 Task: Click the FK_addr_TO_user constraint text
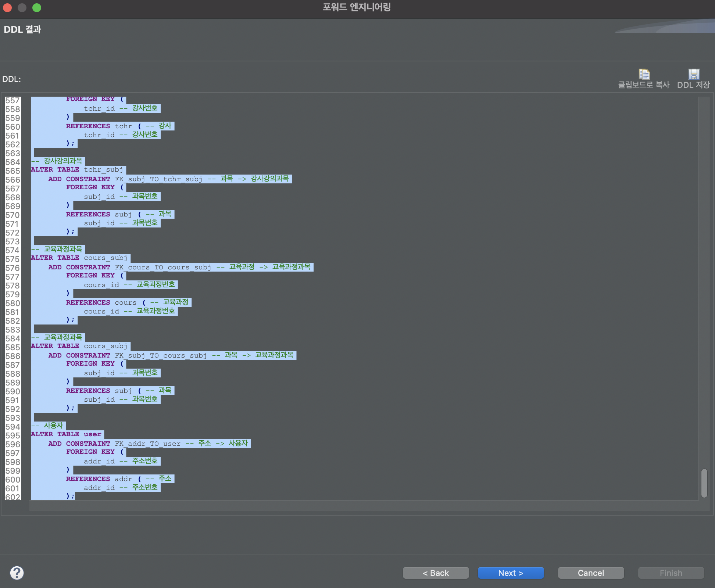147,444
